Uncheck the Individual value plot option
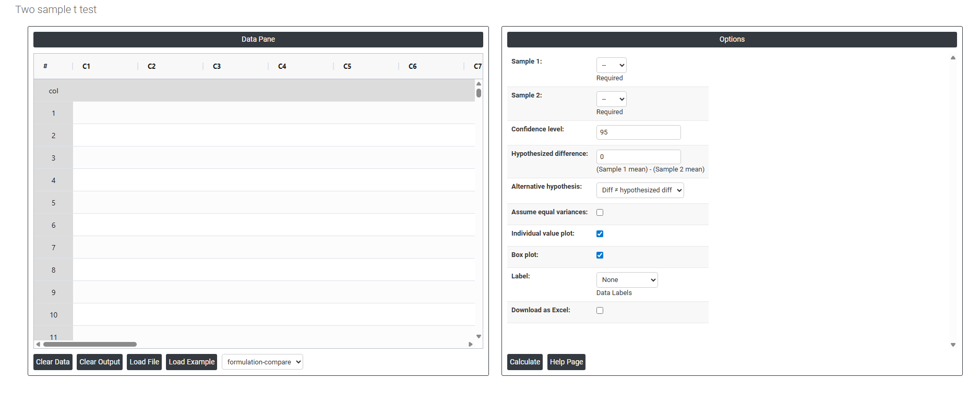 [600, 234]
